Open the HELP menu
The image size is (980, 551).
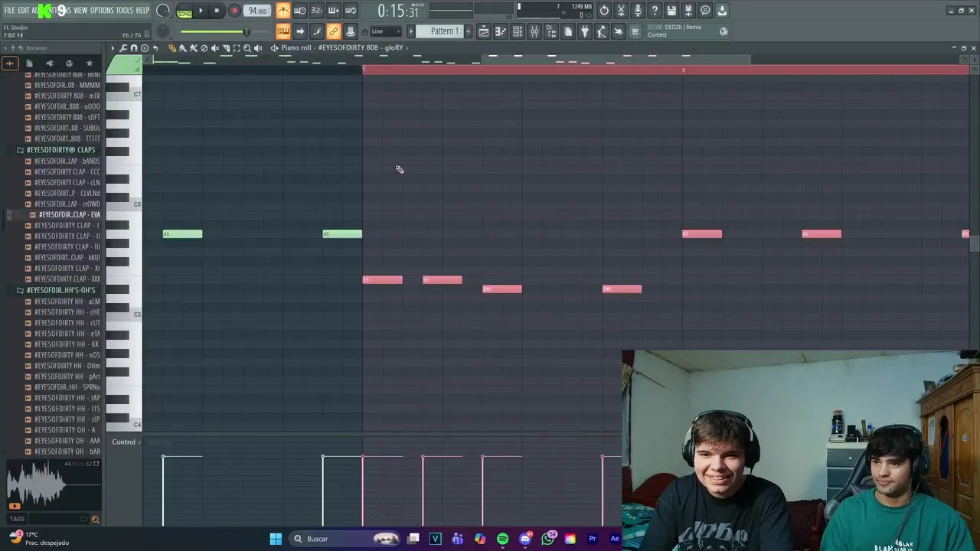143,11
